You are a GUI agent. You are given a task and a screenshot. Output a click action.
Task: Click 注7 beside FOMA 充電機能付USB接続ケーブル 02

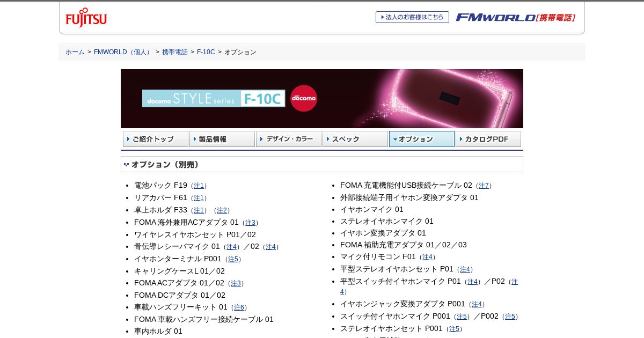484,186
